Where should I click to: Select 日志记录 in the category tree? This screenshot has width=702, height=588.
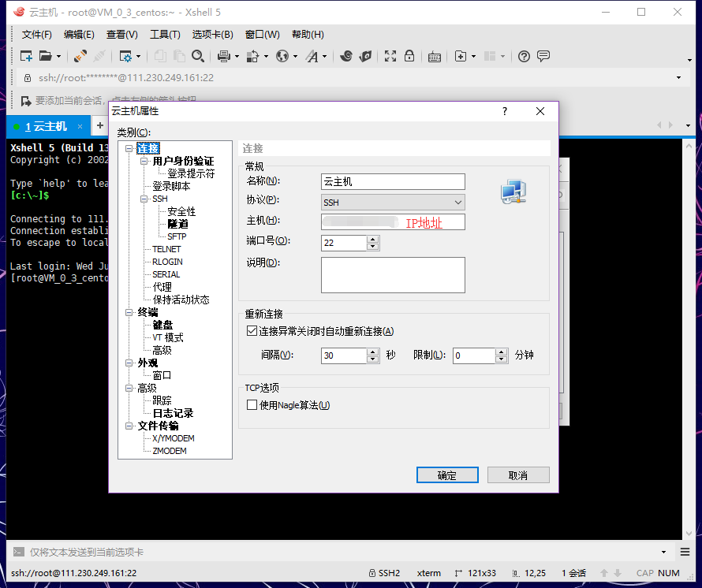[x=173, y=413]
